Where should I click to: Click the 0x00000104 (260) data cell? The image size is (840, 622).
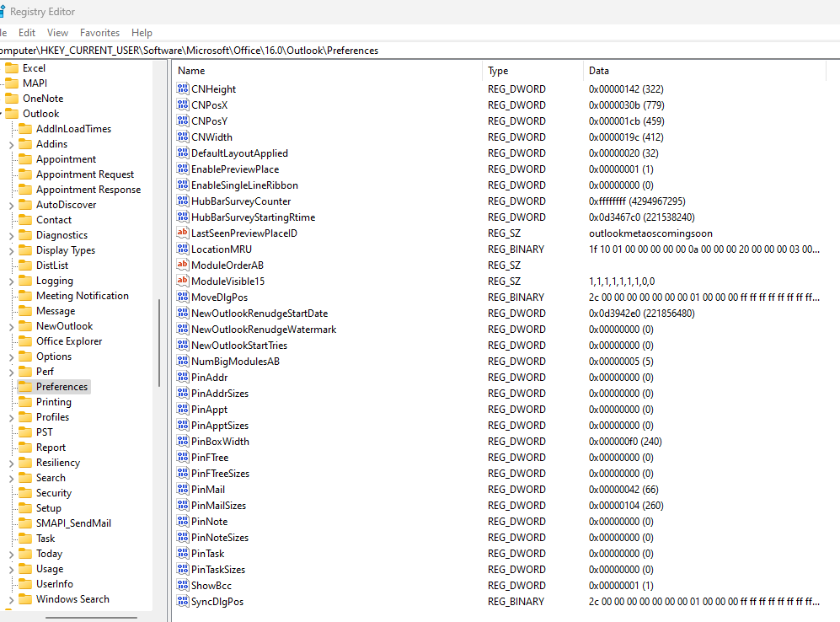(626, 506)
